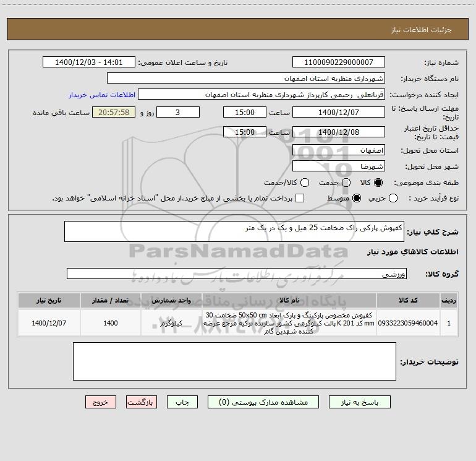The image size is (476, 461).
Task: Click the ردیف column header
Action: coord(449,301)
